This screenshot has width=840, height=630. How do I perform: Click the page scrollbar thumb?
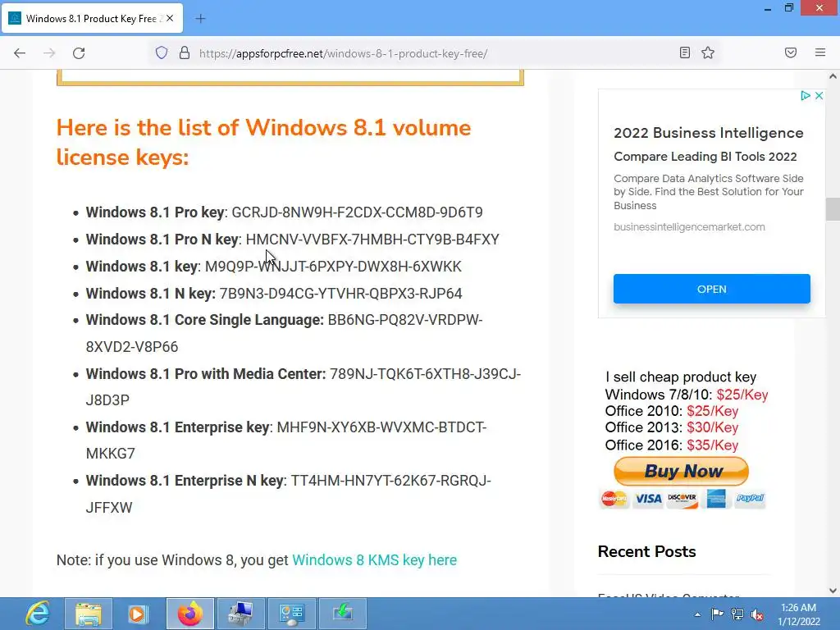pos(833,209)
